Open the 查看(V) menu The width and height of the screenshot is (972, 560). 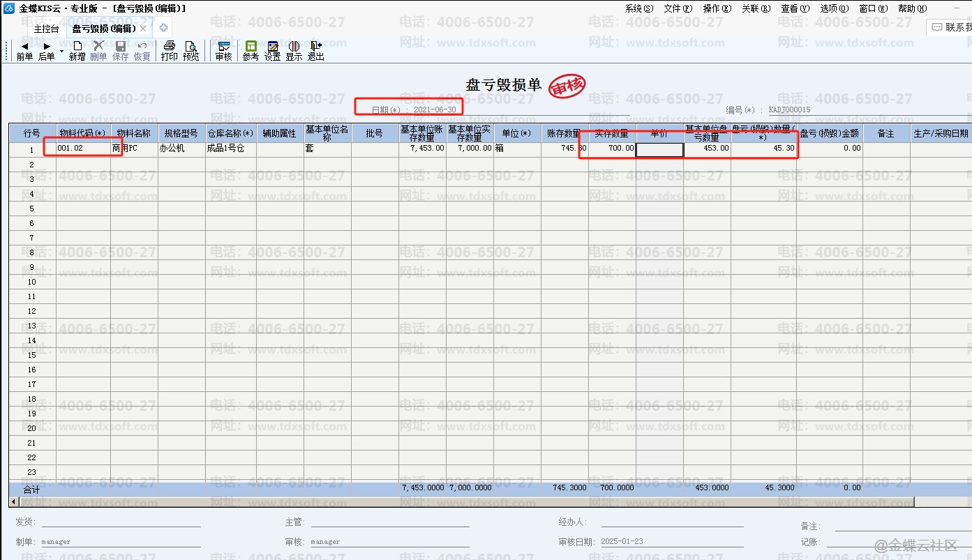click(x=795, y=8)
